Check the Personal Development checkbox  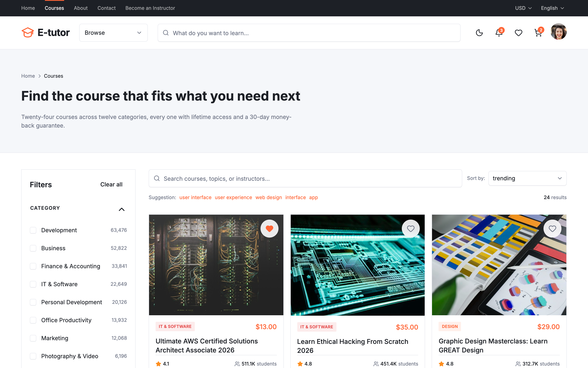point(33,302)
